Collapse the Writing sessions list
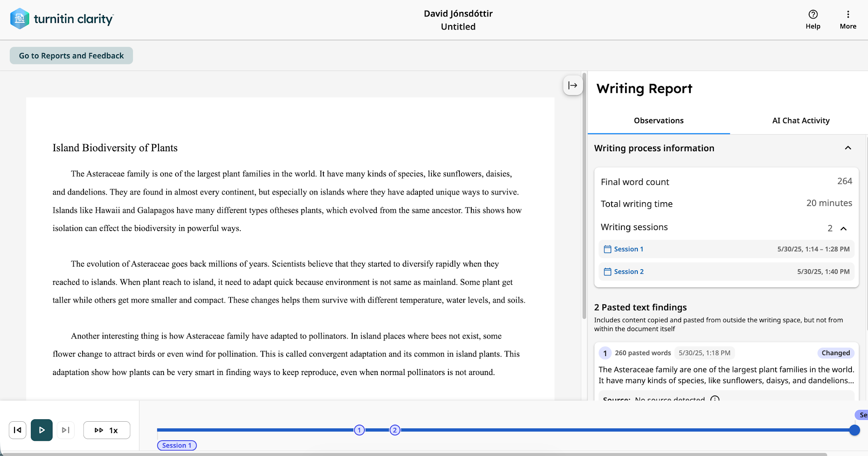This screenshot has width=868, height=456. [843, 228]
